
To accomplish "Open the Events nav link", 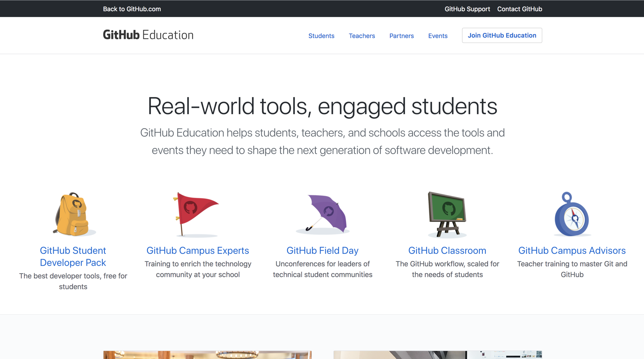I will click(x=438, y=36).
